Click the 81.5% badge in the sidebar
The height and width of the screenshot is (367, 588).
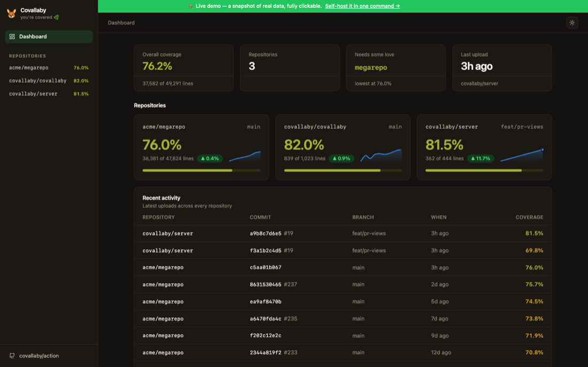pyautogui.click(x=81, y=94)
